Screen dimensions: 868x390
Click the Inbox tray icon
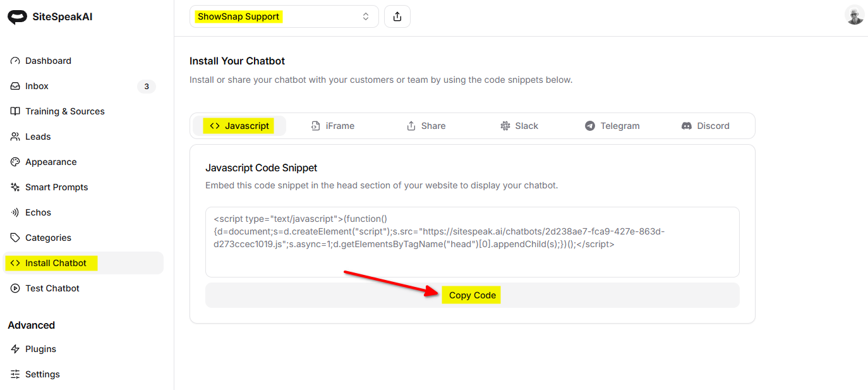click(x=15, y=86)
